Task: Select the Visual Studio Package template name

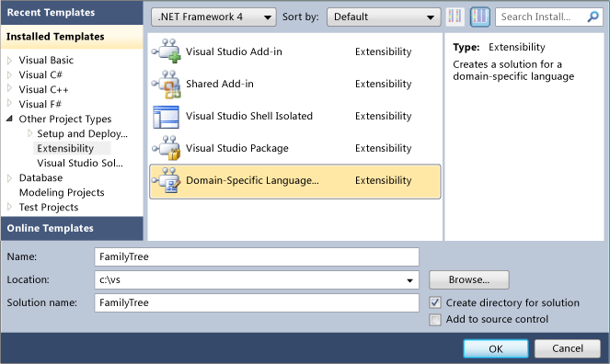Action: pyautogui.click(x=237, y=148)
